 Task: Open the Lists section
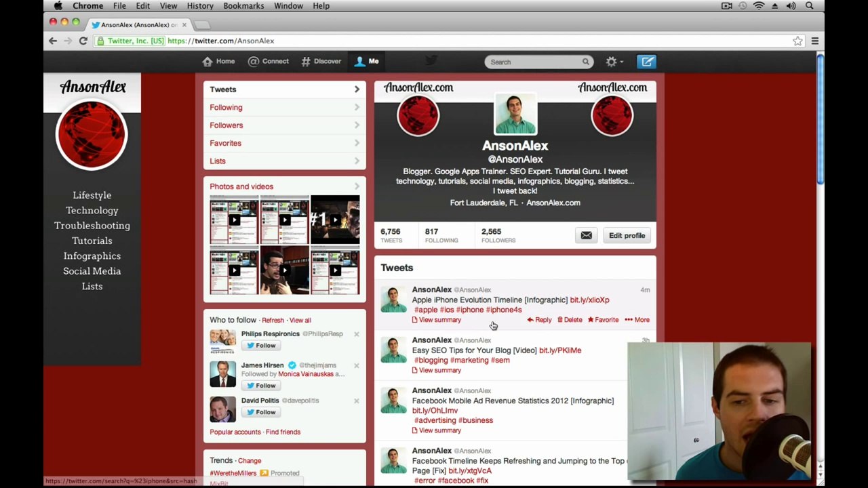click(285, 161)
